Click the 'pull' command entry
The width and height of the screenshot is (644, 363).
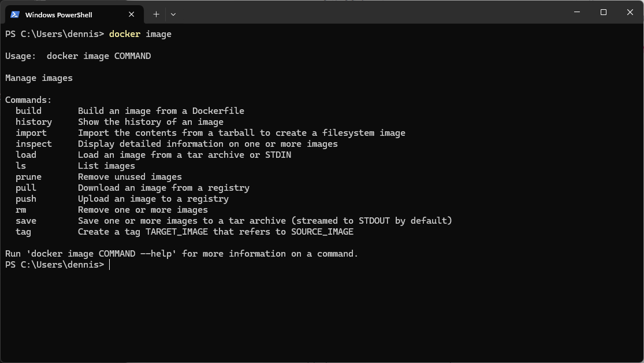[25, 187]
